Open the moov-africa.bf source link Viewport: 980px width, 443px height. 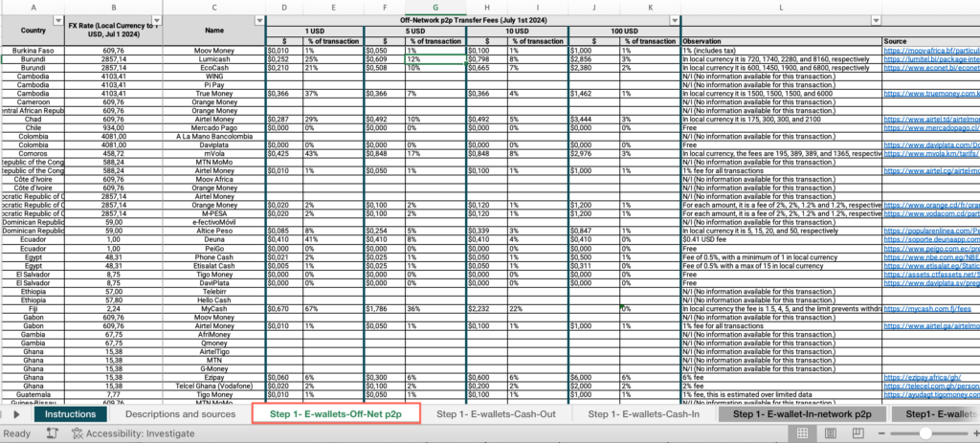[x=931, y=50]
